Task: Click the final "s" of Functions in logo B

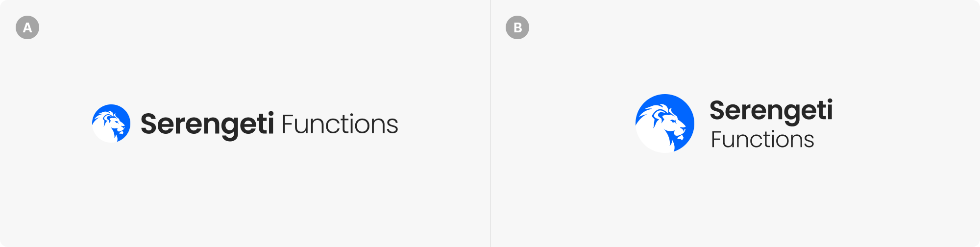Action: [x=808, y=141]
